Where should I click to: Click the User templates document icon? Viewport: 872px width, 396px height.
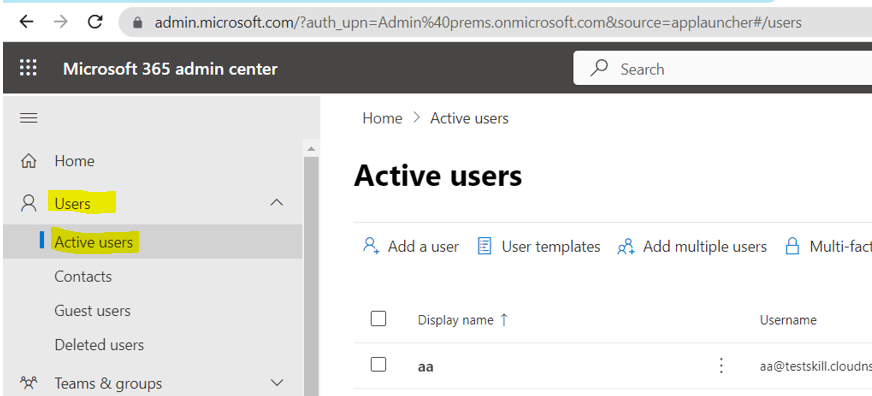tap(484, 246)
